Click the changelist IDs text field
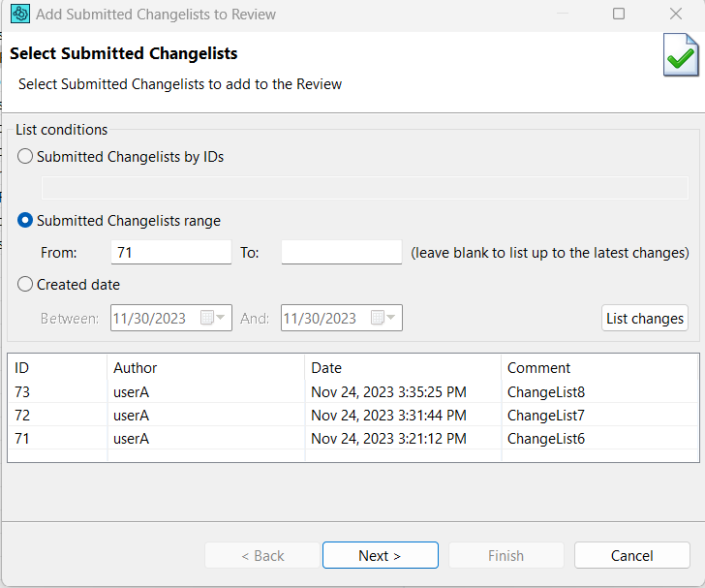This screenshot has width=705, height=588. point(365,188)
